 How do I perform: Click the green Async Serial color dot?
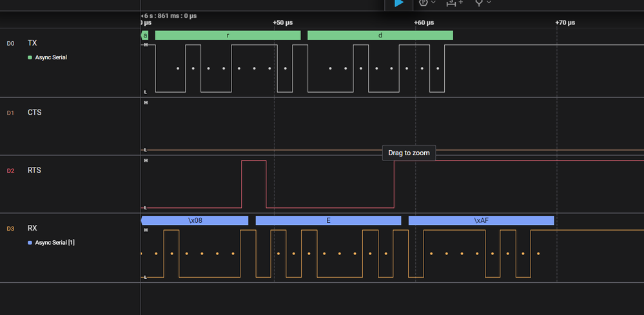coord(30,57)
